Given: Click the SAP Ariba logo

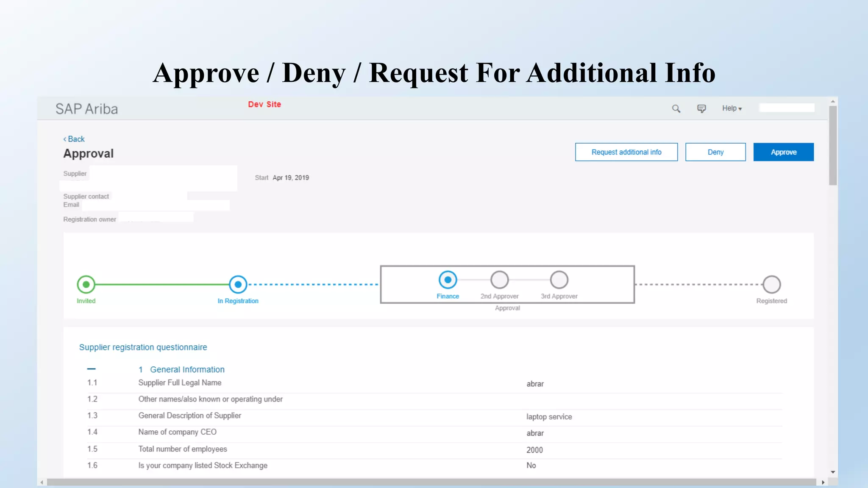Looking at the screenshot, I should click(x=86, y=109).
